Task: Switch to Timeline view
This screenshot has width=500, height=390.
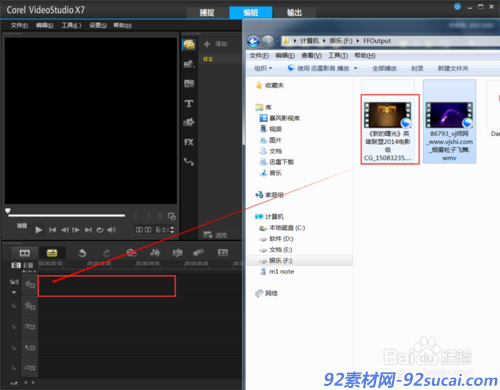Action: [x=52, y=253]
